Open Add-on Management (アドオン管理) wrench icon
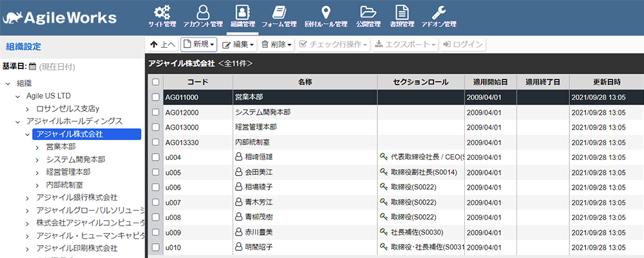Screen dimensions: 644x258 click(x=439, y=12)
